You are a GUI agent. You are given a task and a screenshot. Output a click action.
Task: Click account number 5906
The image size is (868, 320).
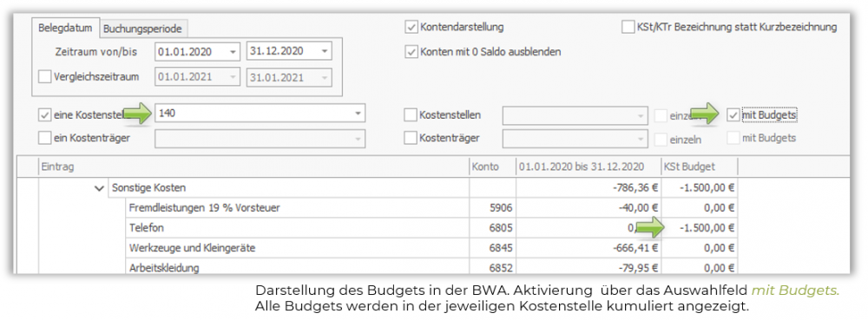pyautogui.click(x=502, y=208)
